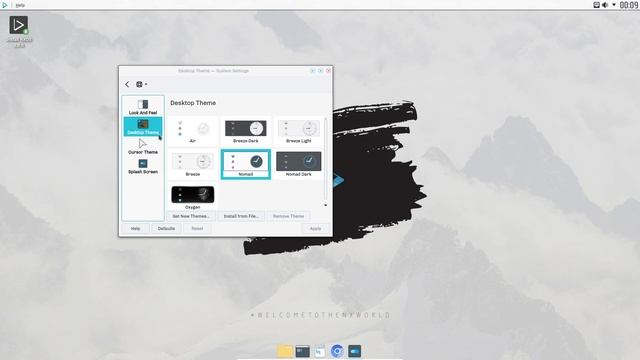Image resolution: width=640 pixels, height=360 pixels.
Task: Choose the Nomad desktop theme
Action: 246,164
